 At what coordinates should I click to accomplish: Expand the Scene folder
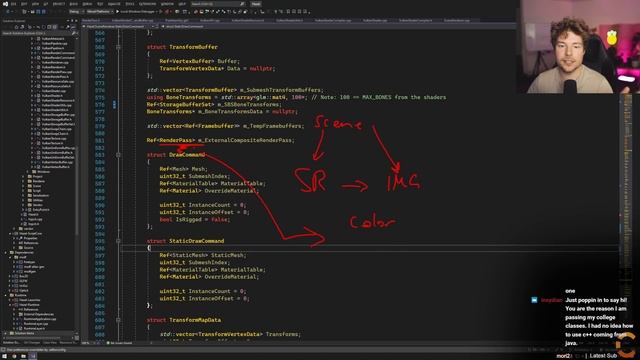23,186
